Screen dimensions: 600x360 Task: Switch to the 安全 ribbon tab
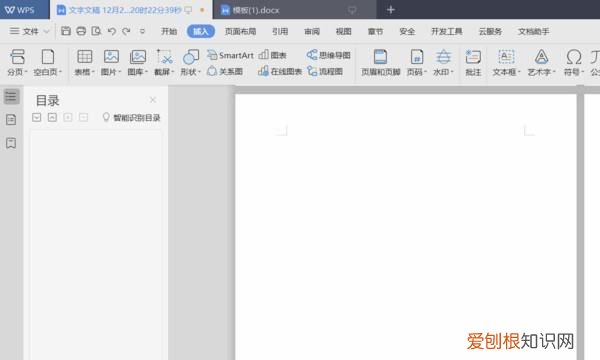[407, 31]
